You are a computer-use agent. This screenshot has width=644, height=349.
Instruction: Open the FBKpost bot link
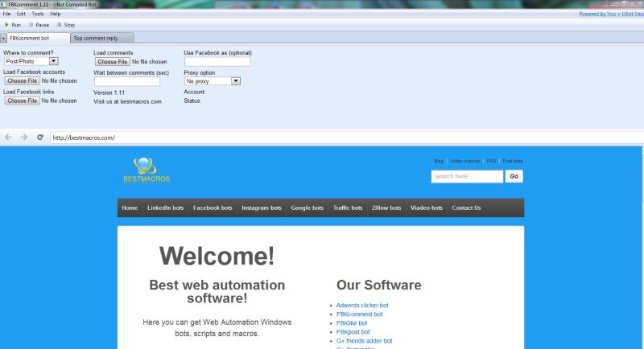click(353, 332)
